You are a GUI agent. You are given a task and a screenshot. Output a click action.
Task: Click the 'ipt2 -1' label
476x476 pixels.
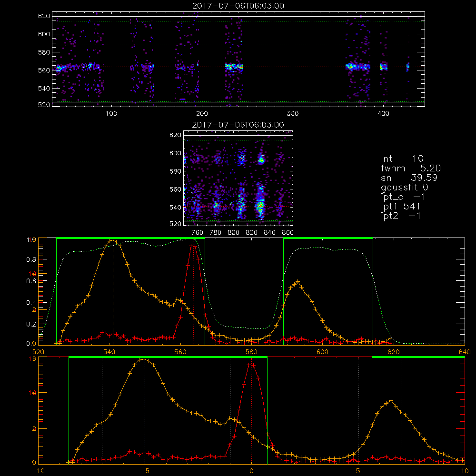[x=401, y=216]
